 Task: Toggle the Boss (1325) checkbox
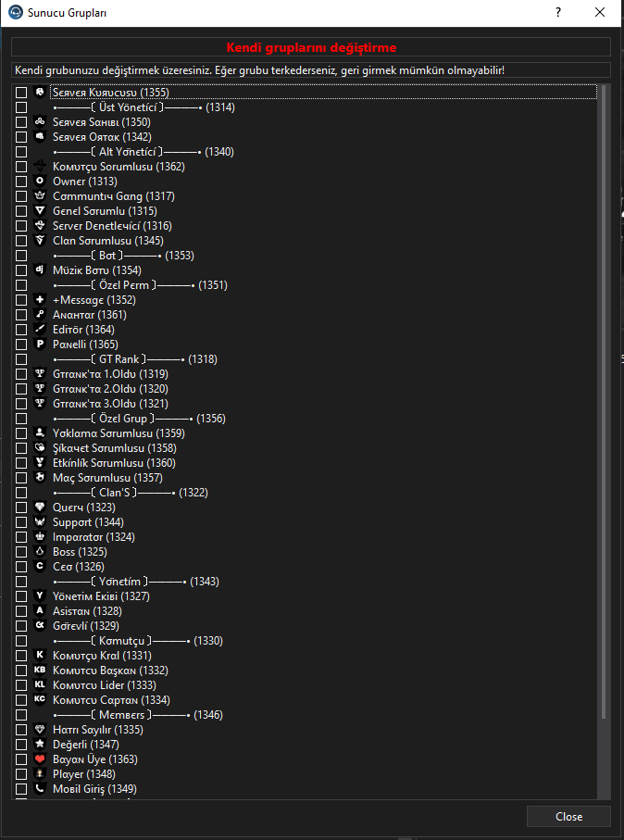pos(21,552)
